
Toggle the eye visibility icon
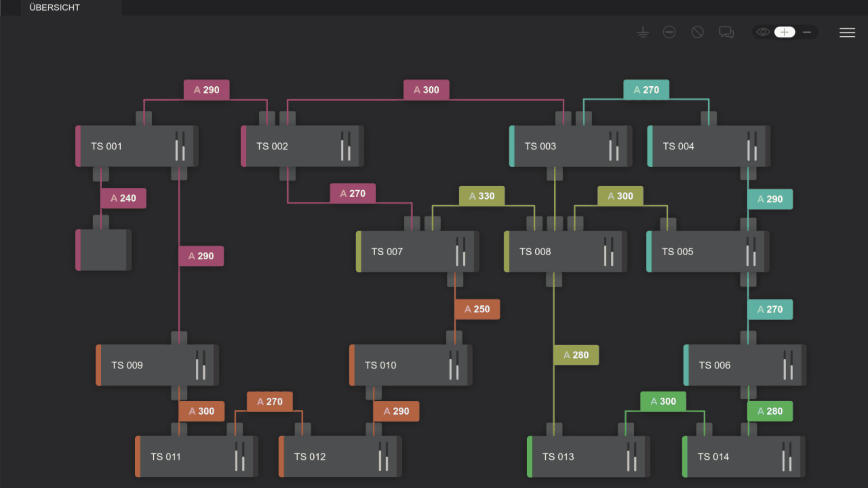(x=763, y=32)
